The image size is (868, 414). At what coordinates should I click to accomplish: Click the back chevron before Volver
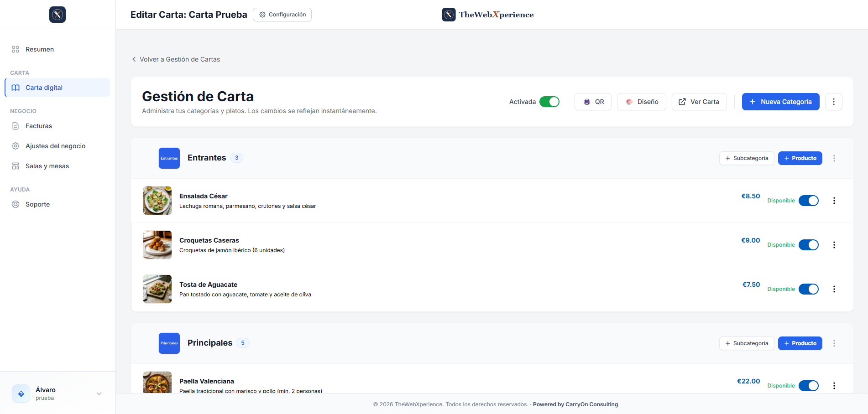(x=134, y=59)
